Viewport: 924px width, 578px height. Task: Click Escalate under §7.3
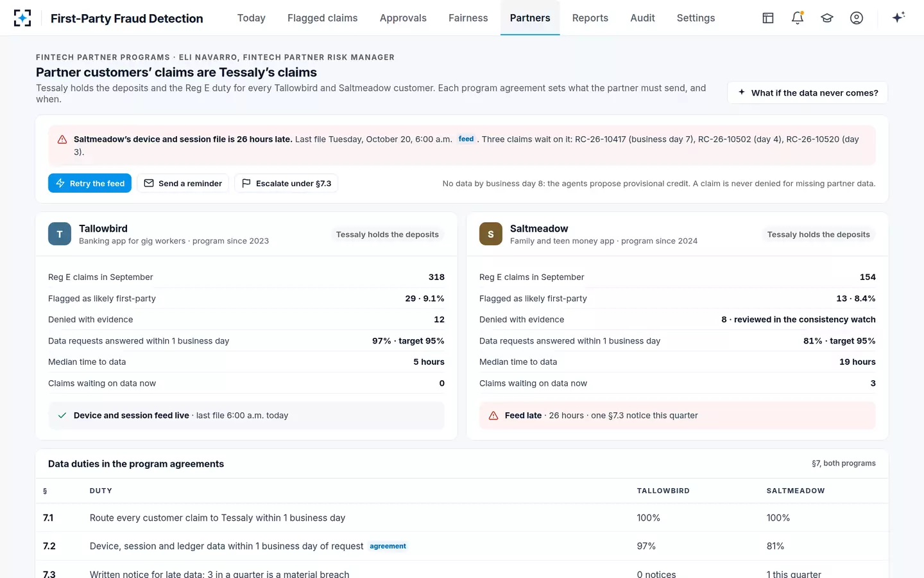click(x=286, y=183)
